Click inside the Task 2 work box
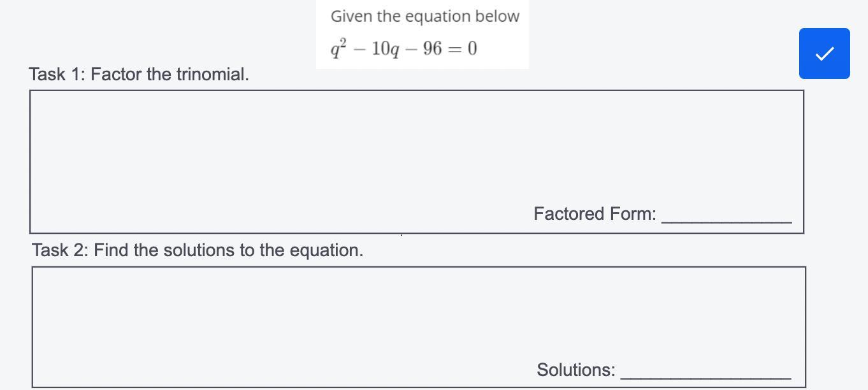 pos(419,327)
